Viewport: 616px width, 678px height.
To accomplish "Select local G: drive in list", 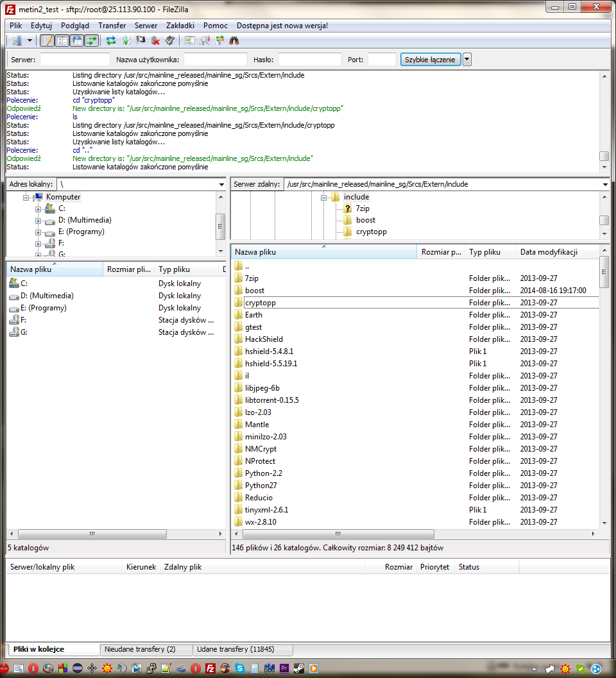I will [x=24, y=332].
